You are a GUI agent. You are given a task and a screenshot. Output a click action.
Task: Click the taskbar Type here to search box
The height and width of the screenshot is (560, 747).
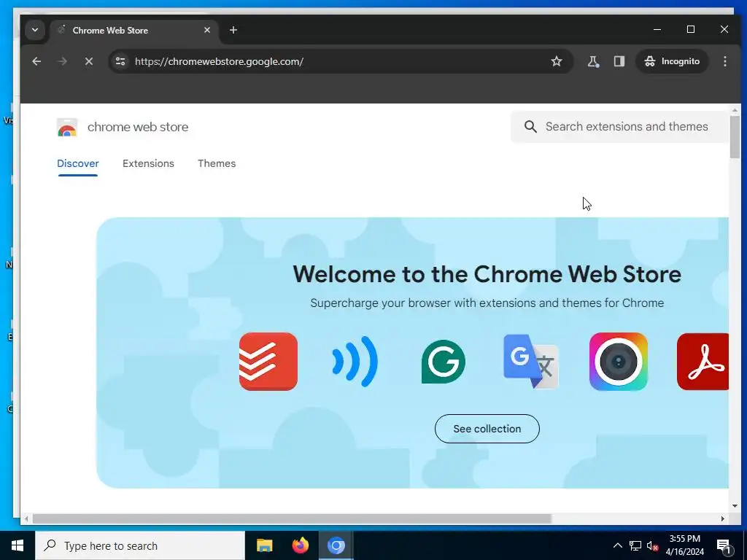(x=140, y=545)
